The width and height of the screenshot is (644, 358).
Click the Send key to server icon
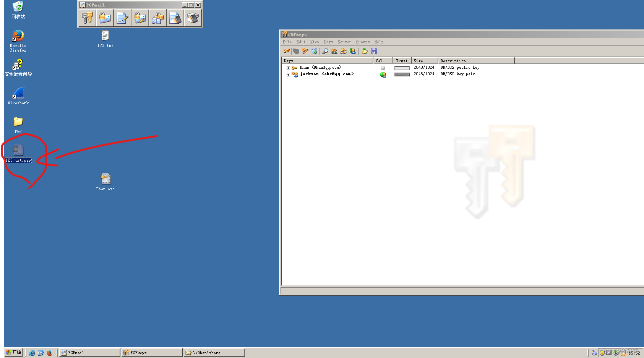[x=334, y=51]
